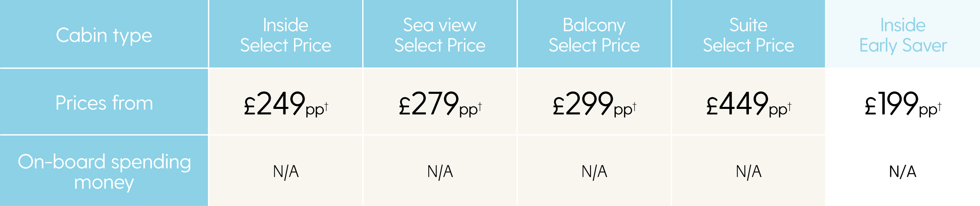Select the £279pp Sea view price
This screenshot has width=980, height=206.
pyautogui.click(x=440, y=104)
